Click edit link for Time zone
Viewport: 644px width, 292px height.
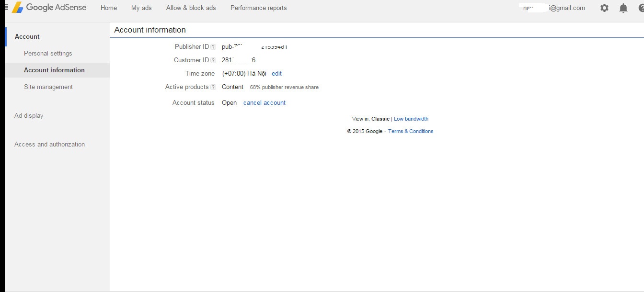(x=276, y=74)
